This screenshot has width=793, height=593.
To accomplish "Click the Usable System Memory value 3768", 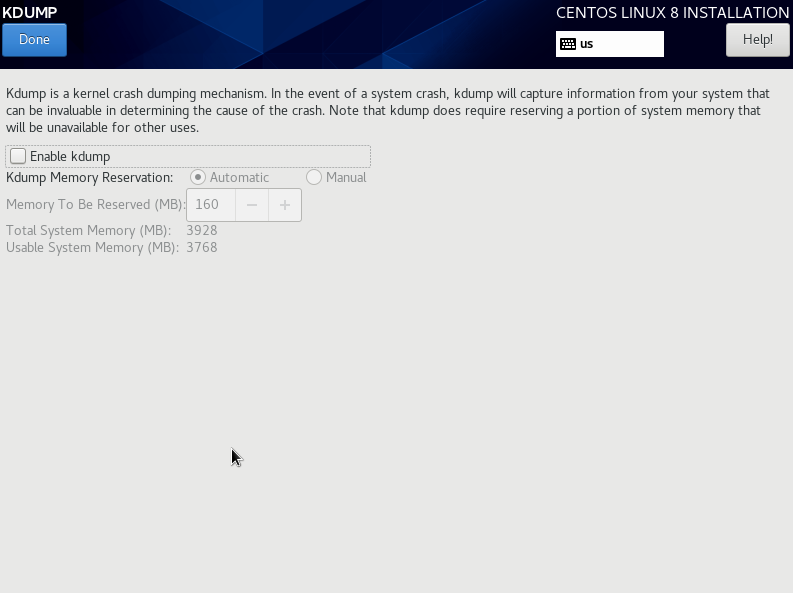I will (202, 248).
